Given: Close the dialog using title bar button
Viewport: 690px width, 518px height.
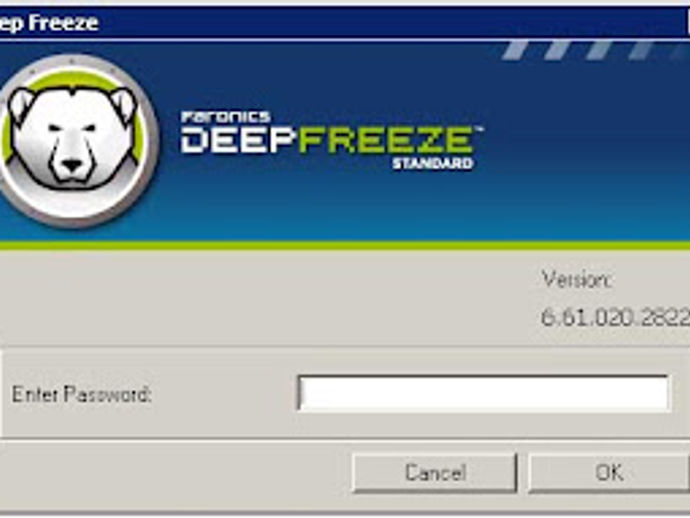Looking at the screenshot, I should coord(688,22).
